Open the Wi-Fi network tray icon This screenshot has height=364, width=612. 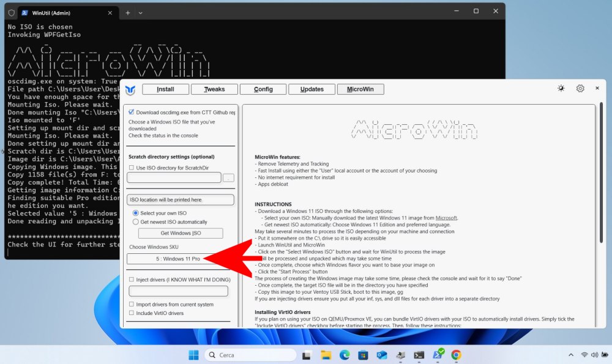tap(584, 355)
